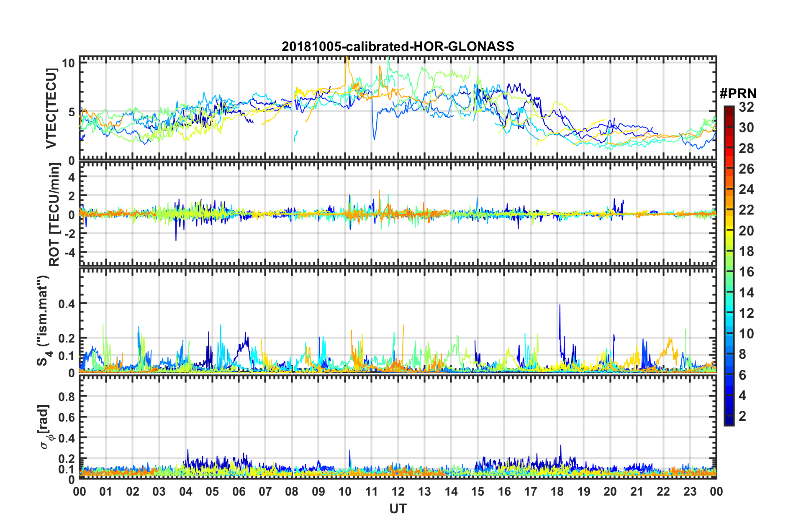Click the S4 spike peak at 18 UT
This screenshot has width=796, height=532.
coord(560,305)
